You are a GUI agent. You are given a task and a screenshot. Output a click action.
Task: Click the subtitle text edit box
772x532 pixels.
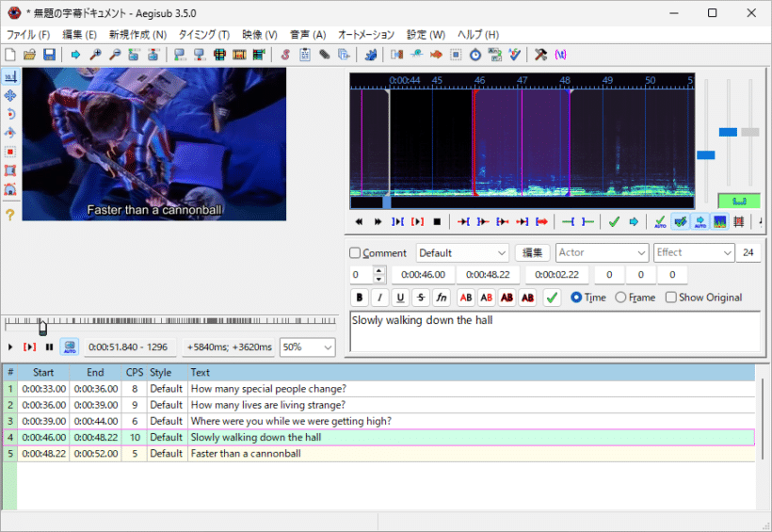coord(555,331)
